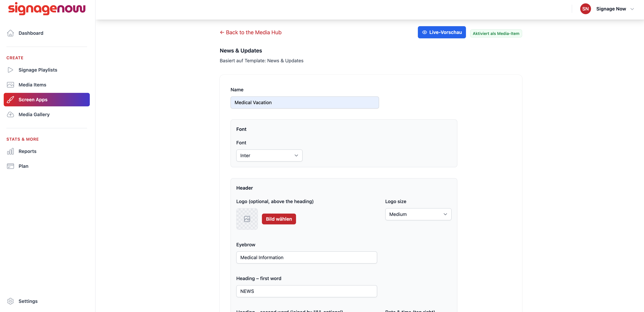Screen dimensions: 644x312
Task: Click the Live-Vorschau button
Action: tap(442, 32)
